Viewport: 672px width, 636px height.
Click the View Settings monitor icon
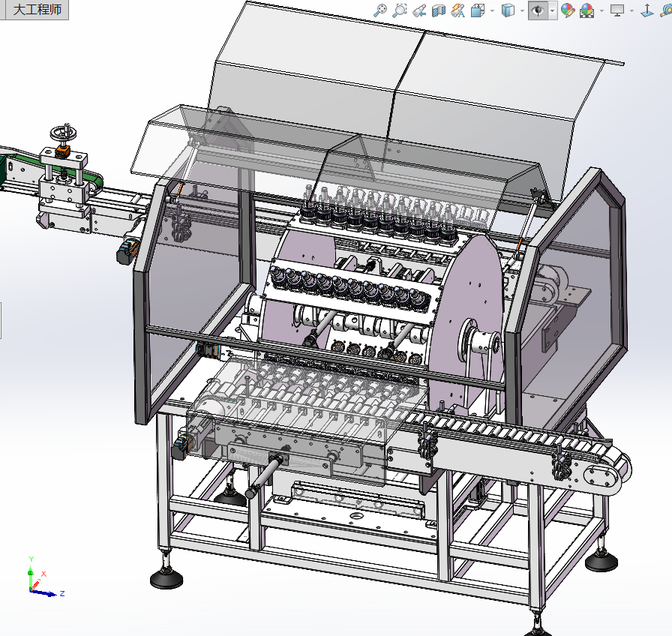pyautogui.click(x=617, y=10)
